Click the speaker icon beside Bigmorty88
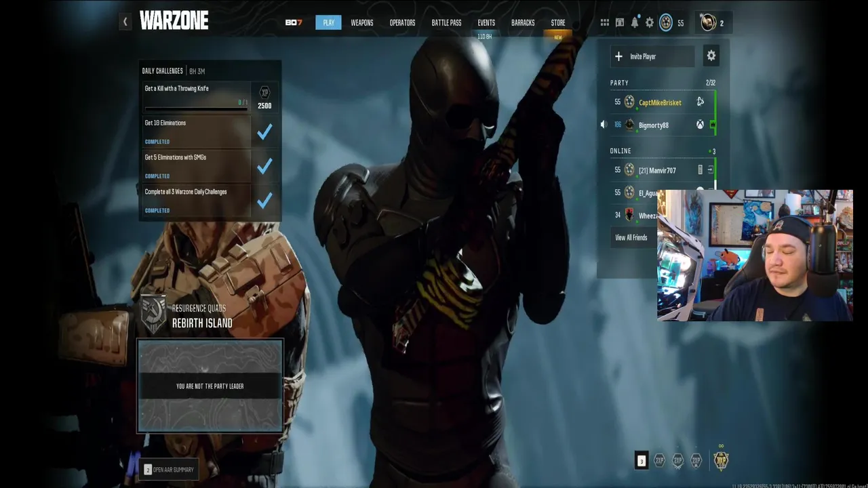 [604, 125]
